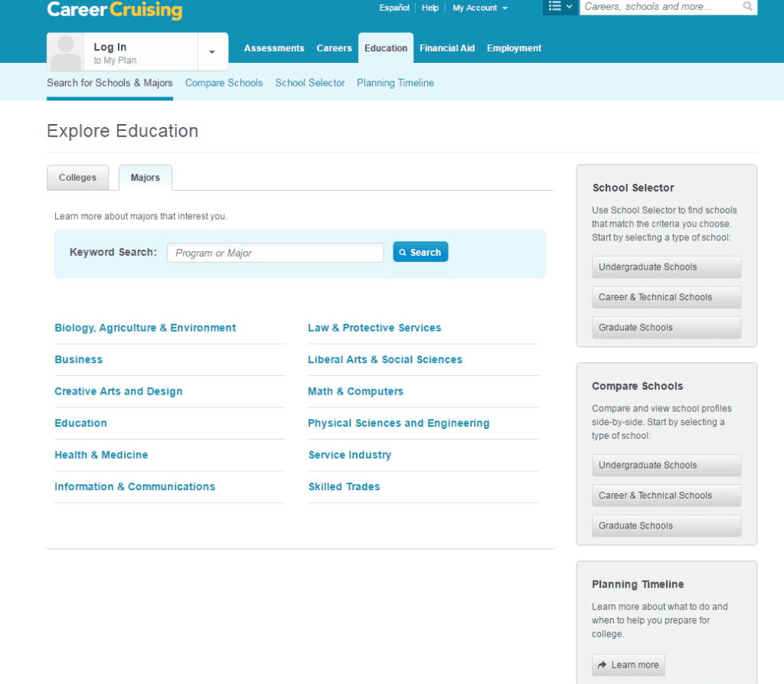Screen dimensions: 784x684
Task: Click Career & Technical Schools under School Selector
Action: tap(667, 297)
